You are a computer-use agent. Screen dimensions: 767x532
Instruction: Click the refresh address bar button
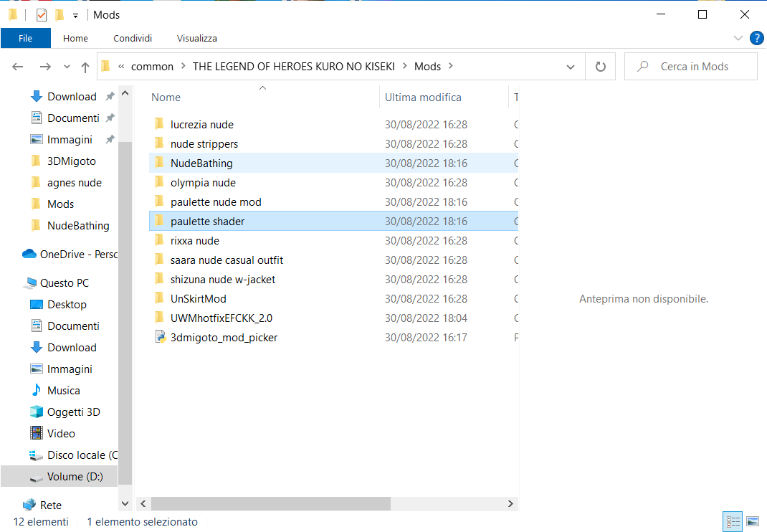pos(601,67)
